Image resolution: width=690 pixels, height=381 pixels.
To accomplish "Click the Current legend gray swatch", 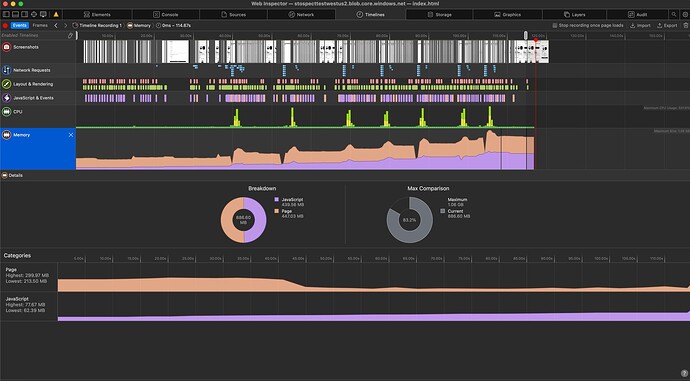I will [x=443, y=211].
